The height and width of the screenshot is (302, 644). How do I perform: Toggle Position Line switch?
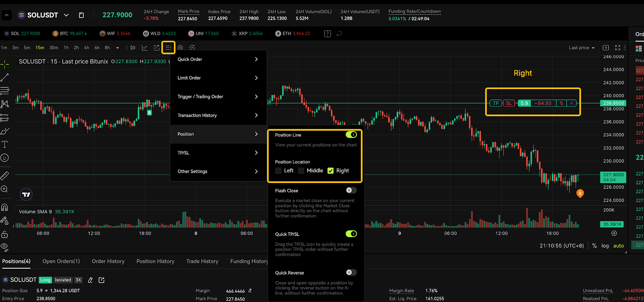[351, 134]
